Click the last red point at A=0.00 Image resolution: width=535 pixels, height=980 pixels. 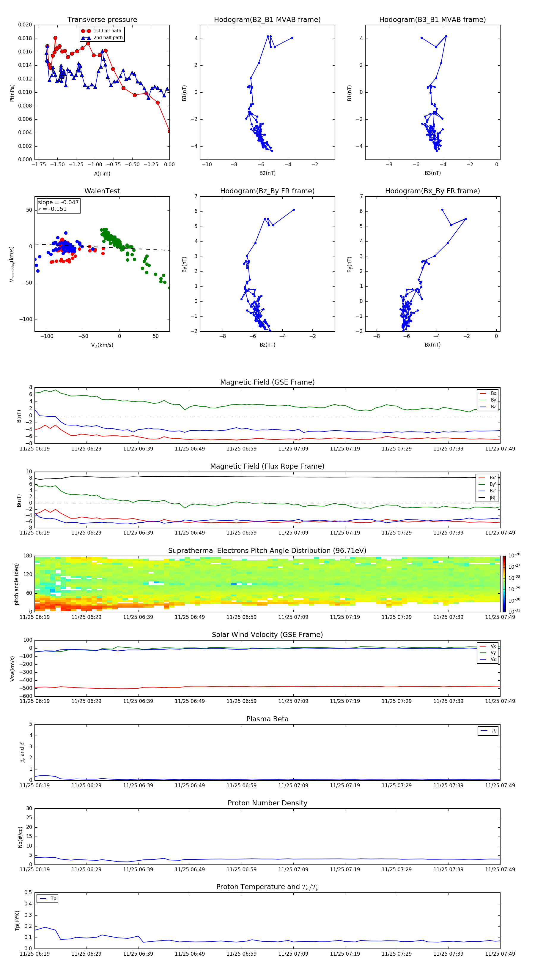pyautogui.click(x=169, y=131)
